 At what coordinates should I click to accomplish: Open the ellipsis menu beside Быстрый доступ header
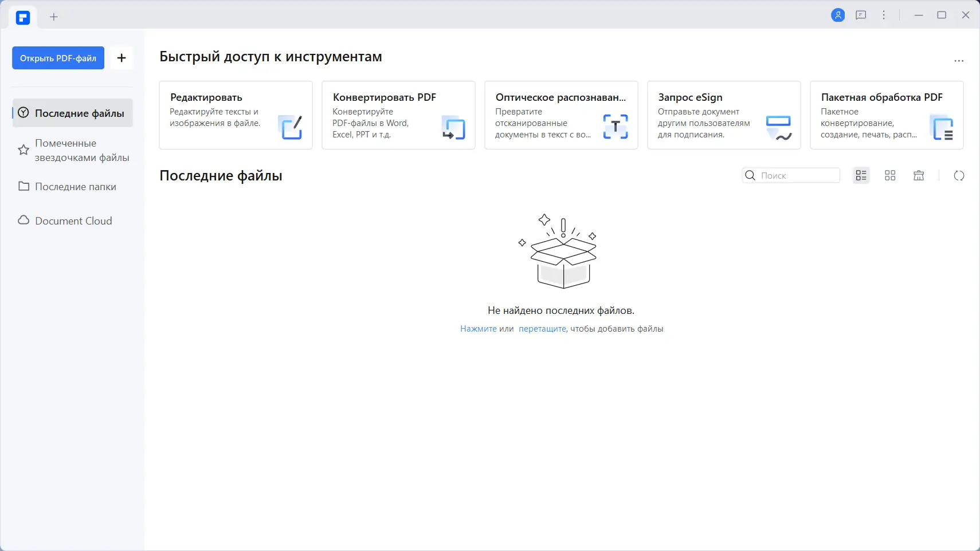959,60
